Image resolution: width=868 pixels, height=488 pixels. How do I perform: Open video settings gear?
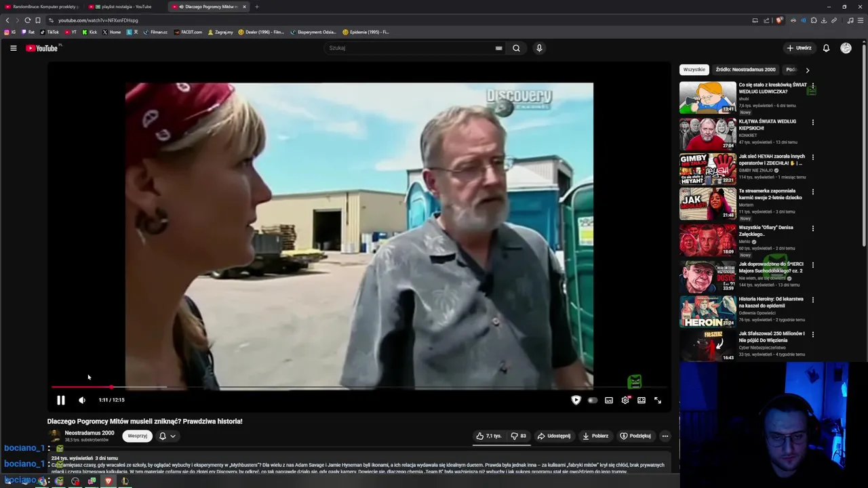(x=625, y=400)
